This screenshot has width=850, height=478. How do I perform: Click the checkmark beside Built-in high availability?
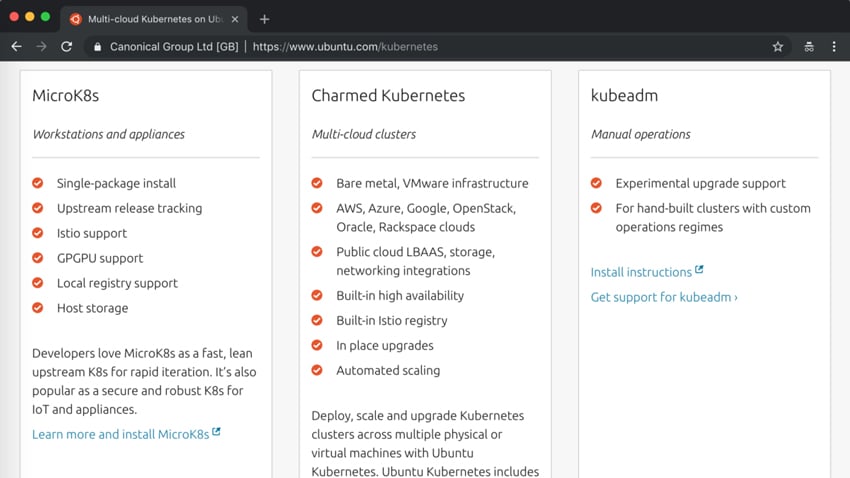317,295
